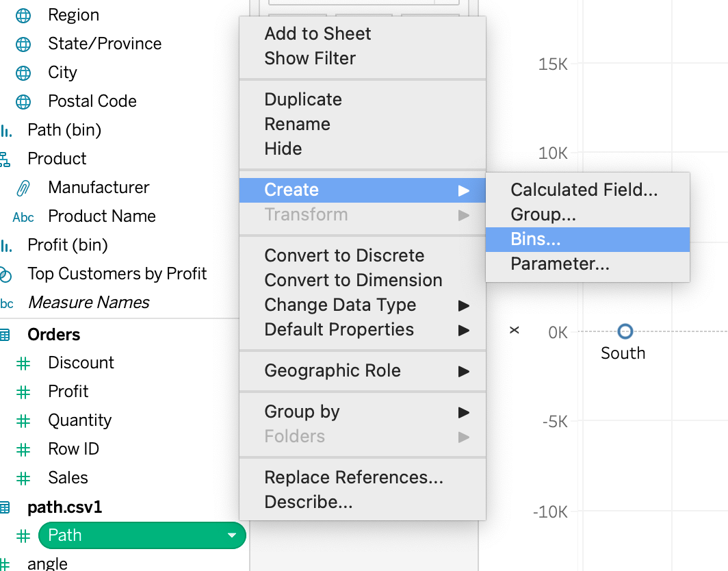
Task: Select the Top Customers by Profit field
Action: tap(117, 274)
